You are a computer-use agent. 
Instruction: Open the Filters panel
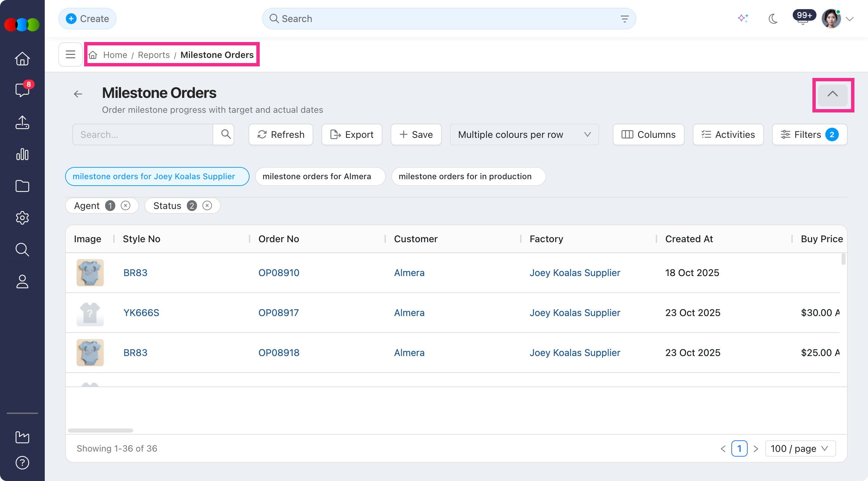point(809,134)
